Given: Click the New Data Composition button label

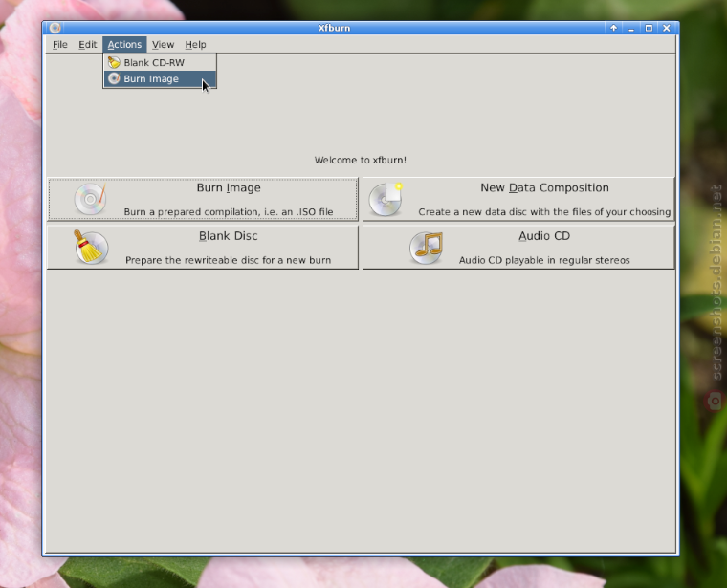Looking at the screenshot, I should coord(544,187).
